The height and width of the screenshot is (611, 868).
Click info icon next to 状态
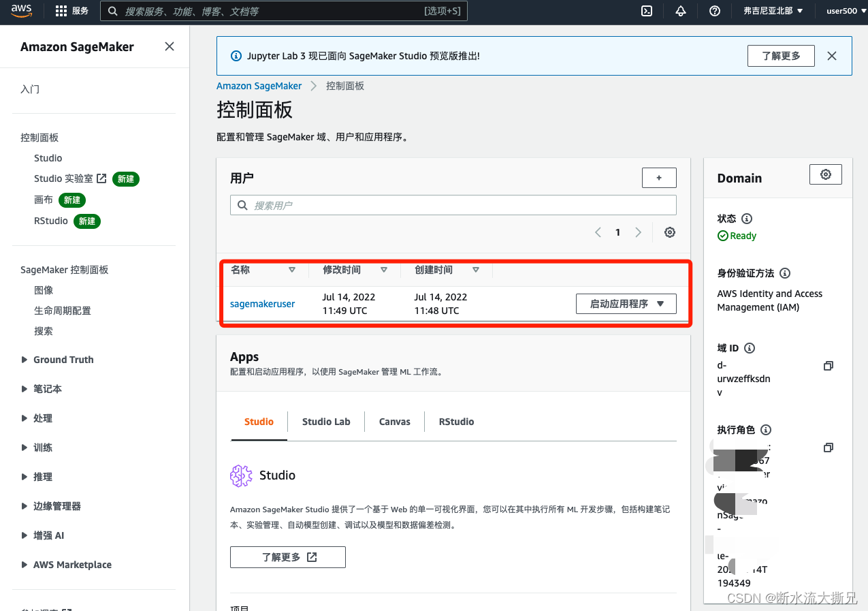747,219
